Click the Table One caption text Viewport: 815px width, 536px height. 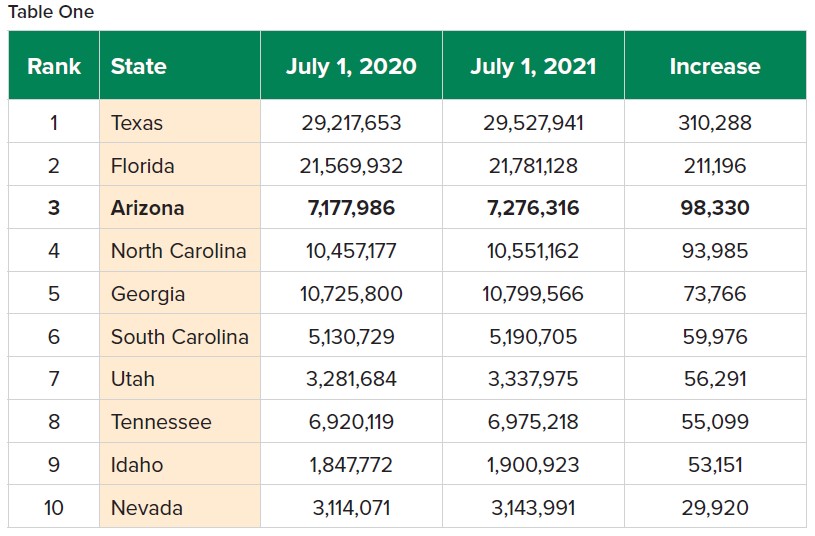point(51,12)
